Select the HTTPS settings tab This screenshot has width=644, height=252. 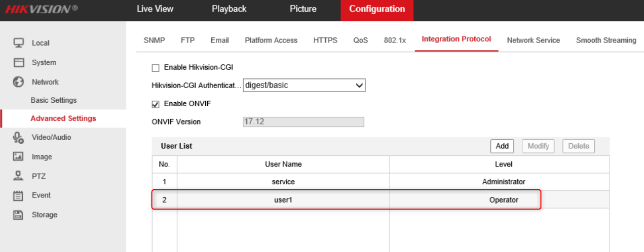325,40
